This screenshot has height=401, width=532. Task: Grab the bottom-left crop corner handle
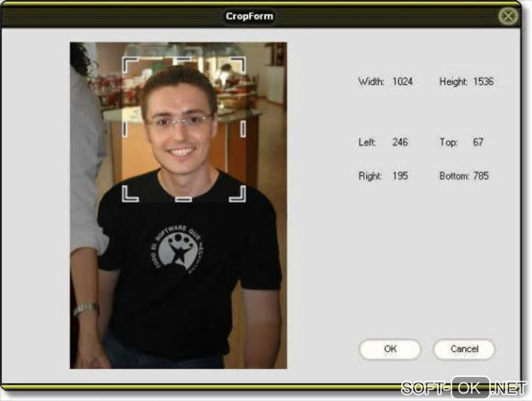tap(130, 194)
